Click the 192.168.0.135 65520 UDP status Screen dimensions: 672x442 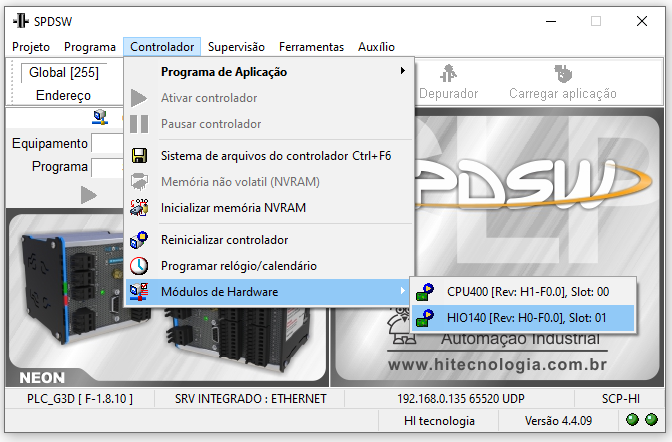pos(461,399)
